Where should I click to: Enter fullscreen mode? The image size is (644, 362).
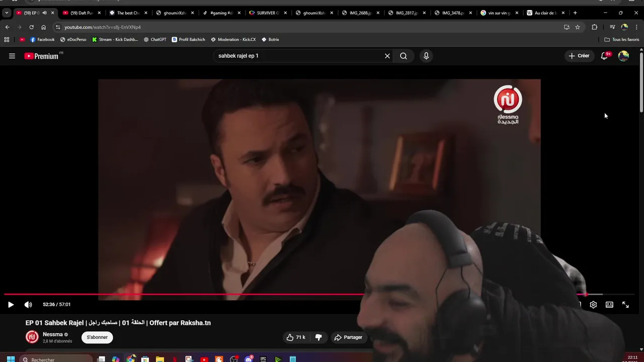coord(625,304)
